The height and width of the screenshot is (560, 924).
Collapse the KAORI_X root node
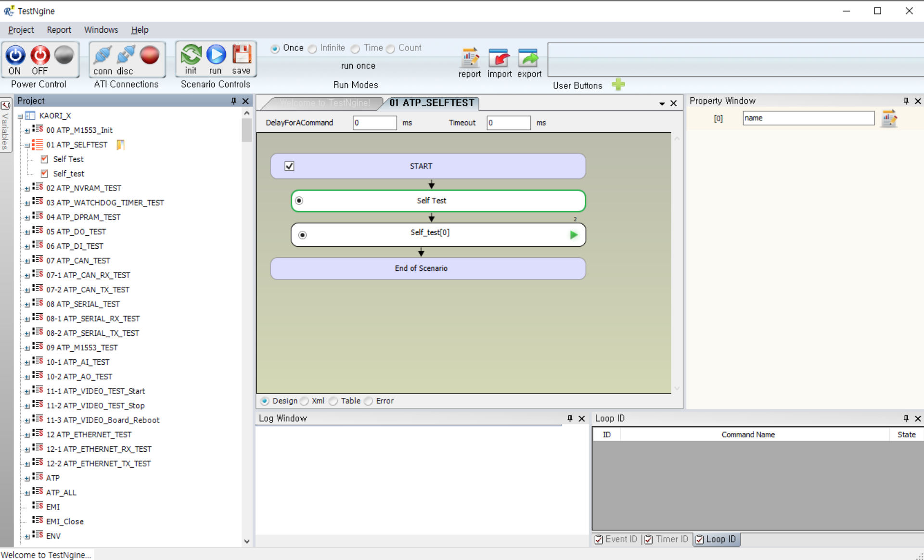tap(20, 116)
